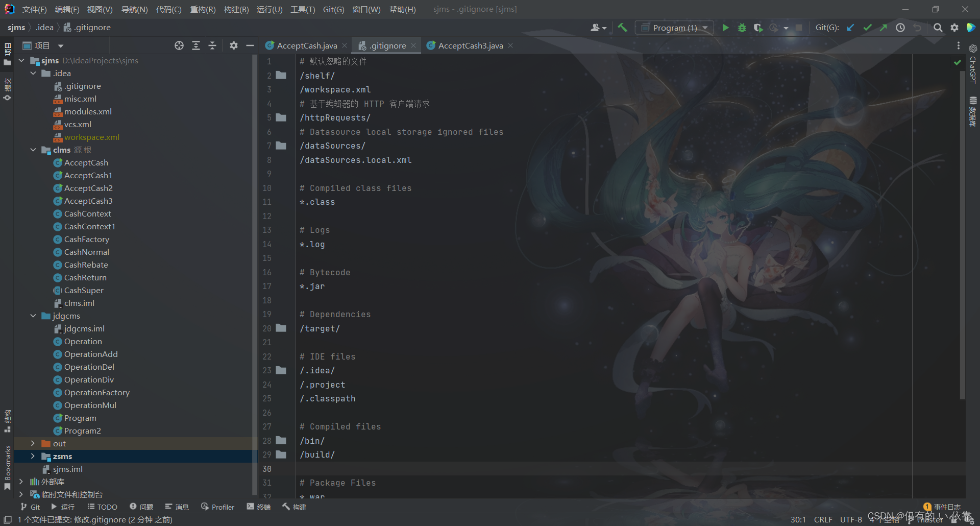
Task: Click Git update project arrow
Action: (x=850, y=28)
